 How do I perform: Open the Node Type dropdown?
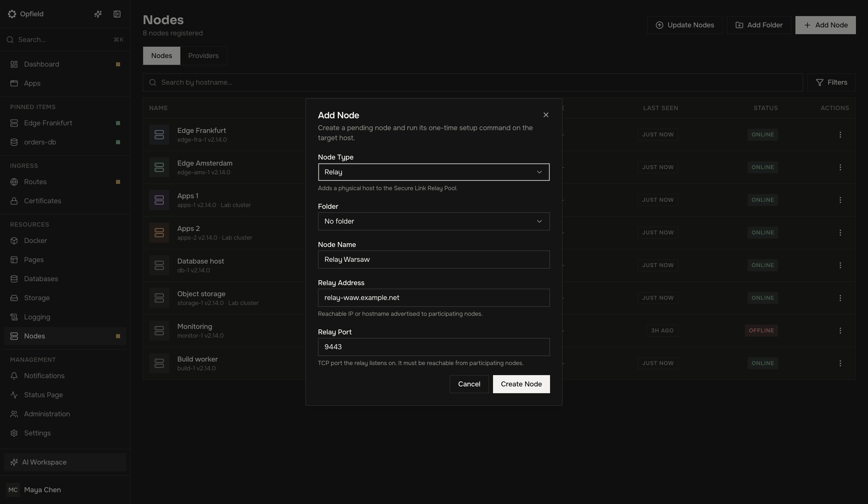pos(434,172)
